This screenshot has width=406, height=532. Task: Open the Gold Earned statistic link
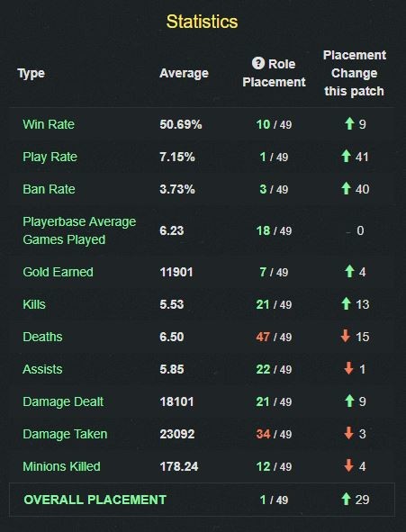[58, 272]
